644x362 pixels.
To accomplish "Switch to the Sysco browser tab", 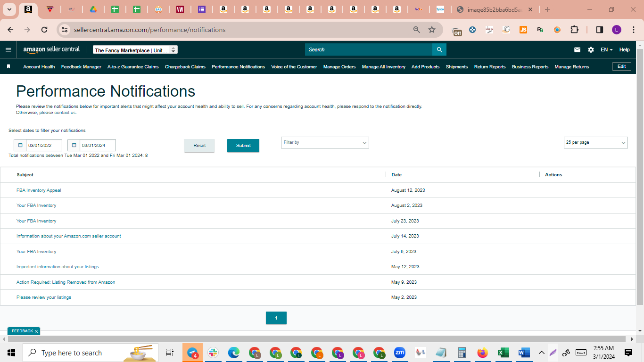I will click(x=440, y=9).
